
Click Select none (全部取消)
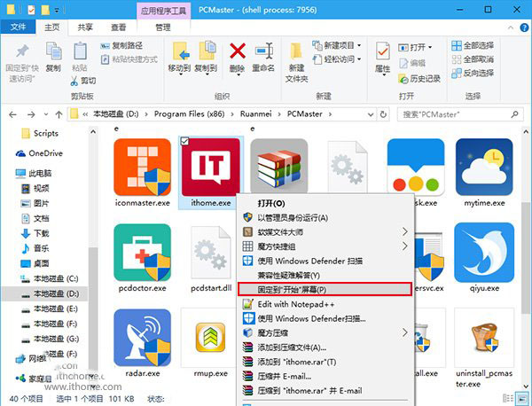[473, 59]
